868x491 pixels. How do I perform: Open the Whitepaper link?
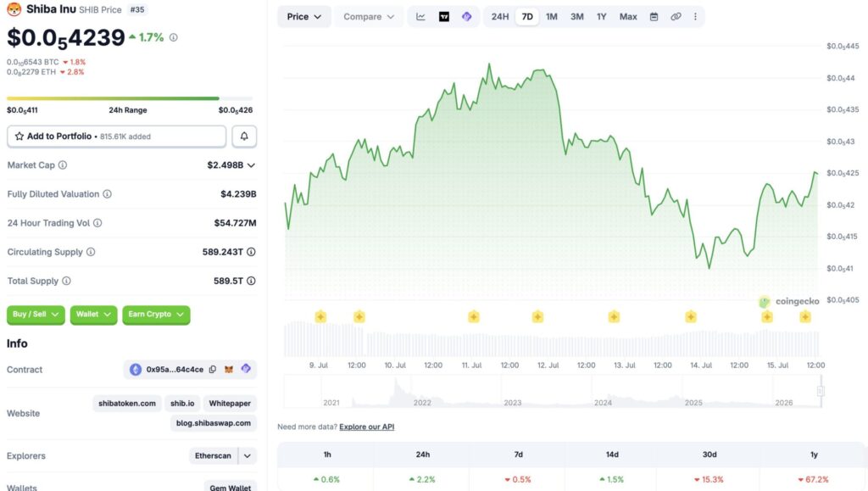coord(230,403)
